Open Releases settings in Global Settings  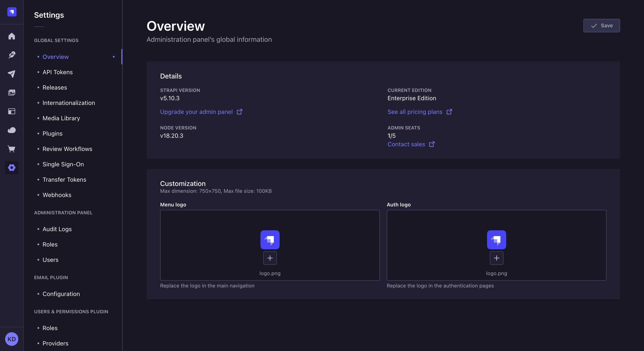point(55,87)
